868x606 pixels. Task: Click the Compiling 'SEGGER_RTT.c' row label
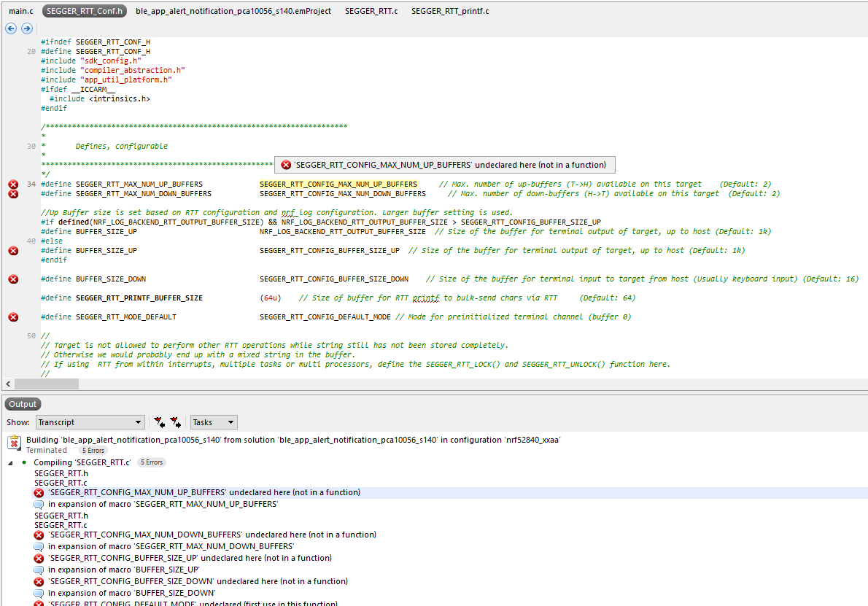point(82,462)
